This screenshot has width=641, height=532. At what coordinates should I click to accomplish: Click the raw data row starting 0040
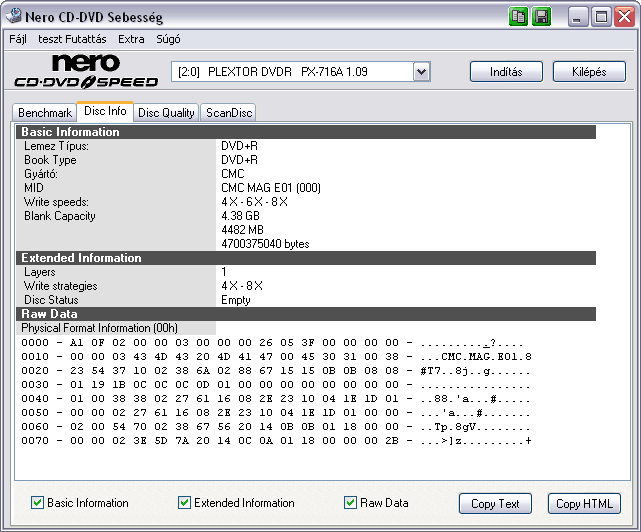tap(276, 399)
